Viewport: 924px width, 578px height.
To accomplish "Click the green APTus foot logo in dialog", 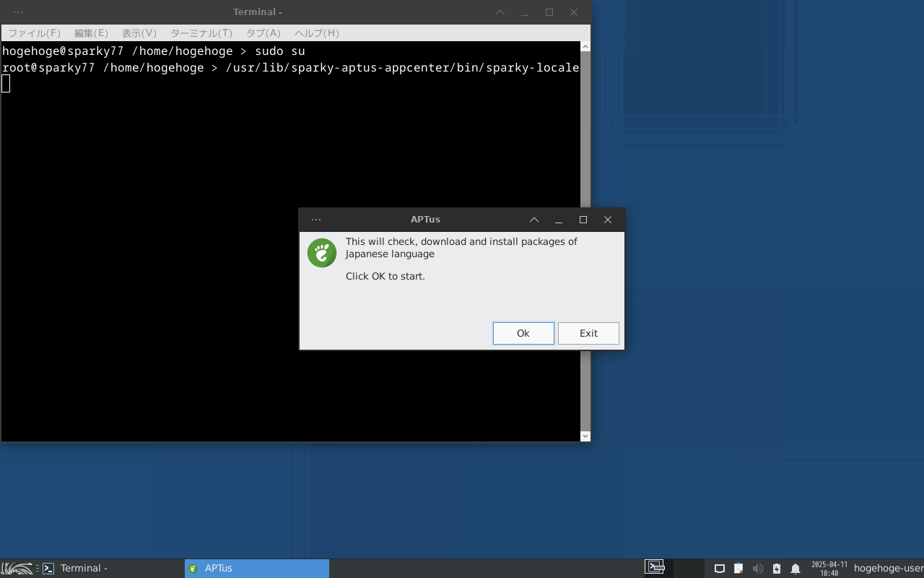I will (x=322, y=253).
